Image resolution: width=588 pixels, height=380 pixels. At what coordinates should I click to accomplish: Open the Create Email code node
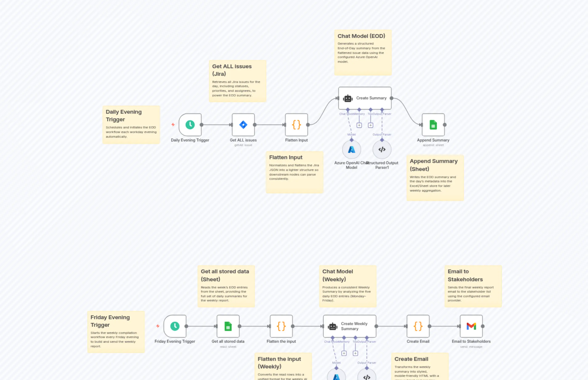418,326
